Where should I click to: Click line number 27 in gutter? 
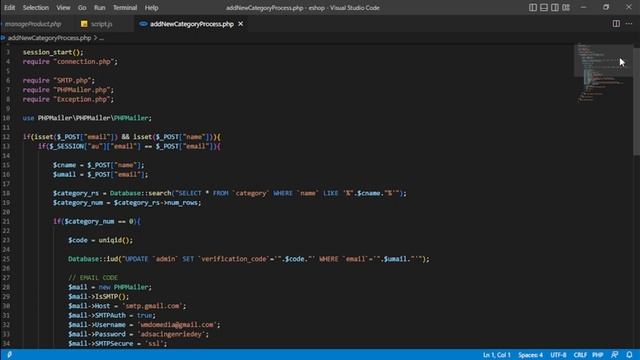click(x=6, y=278)
